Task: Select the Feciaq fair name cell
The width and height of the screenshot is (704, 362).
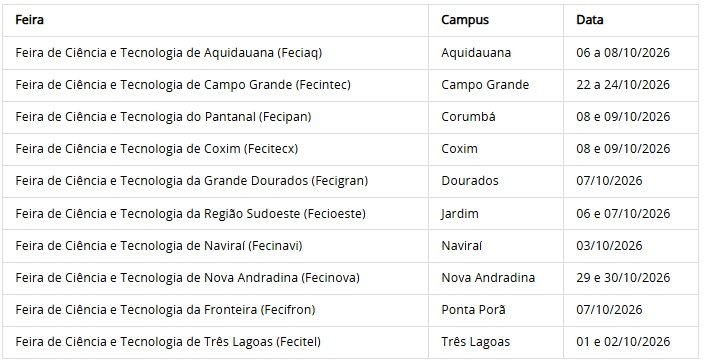Action: tap(169, 53)
